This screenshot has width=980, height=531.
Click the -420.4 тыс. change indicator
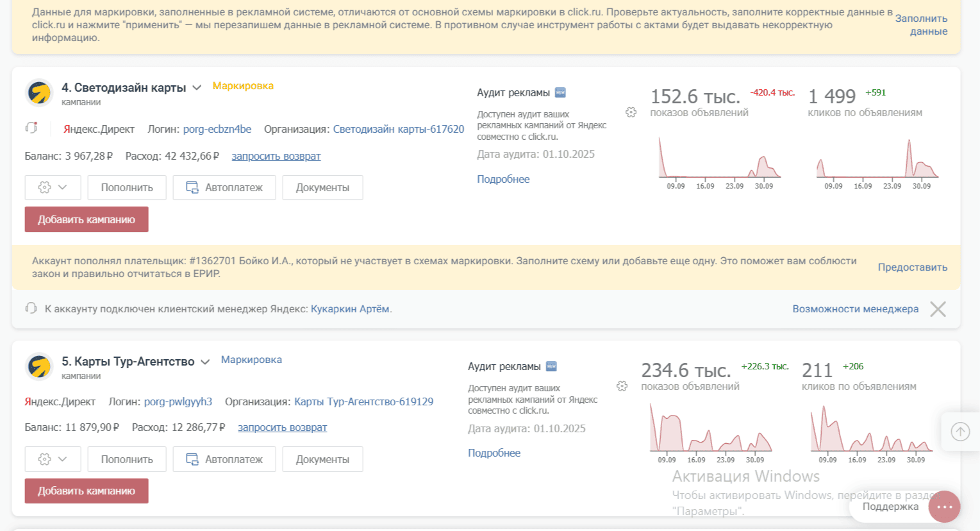[772, 92]
